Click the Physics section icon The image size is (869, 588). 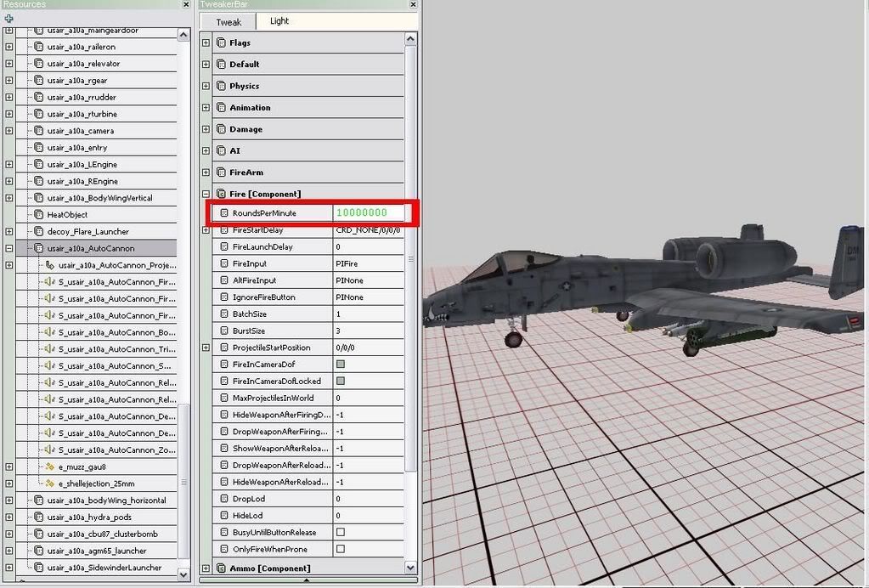coord(221,86)
